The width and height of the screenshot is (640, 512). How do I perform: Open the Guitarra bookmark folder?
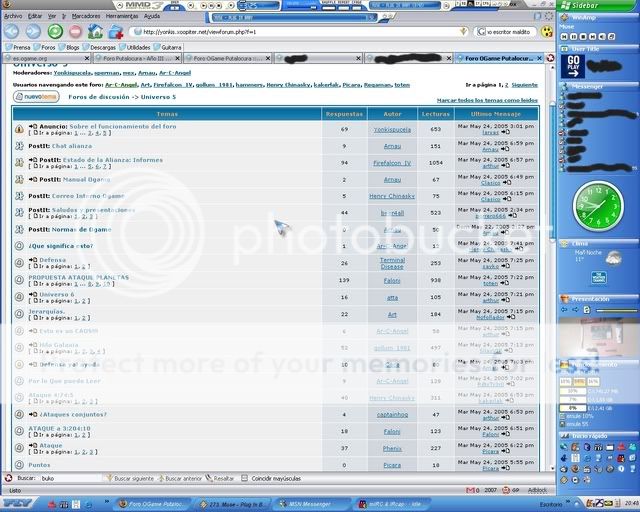click(x=167, y=47)
